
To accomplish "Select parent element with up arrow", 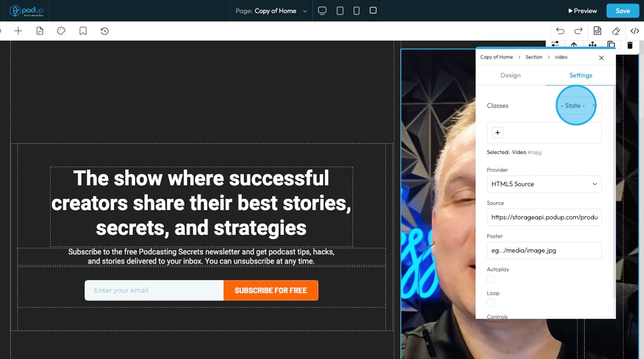I will click(x=574, y=45).
